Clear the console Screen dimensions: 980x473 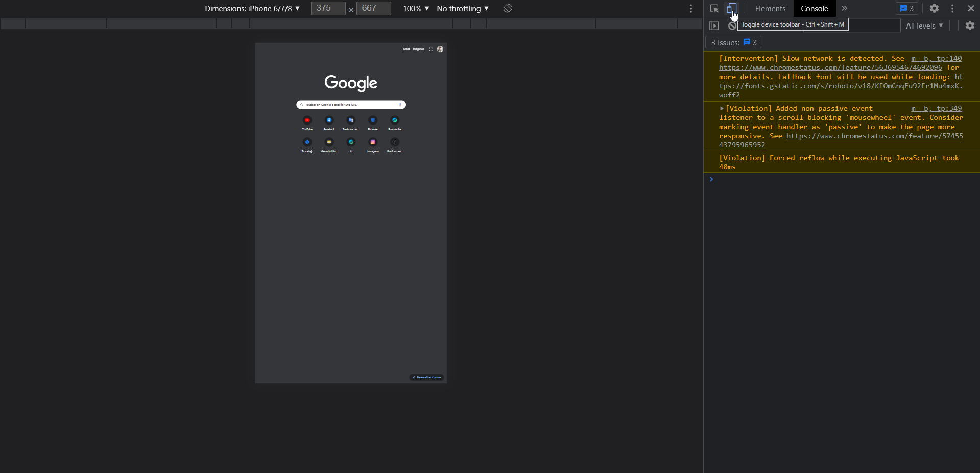click(x=732, y=26)
